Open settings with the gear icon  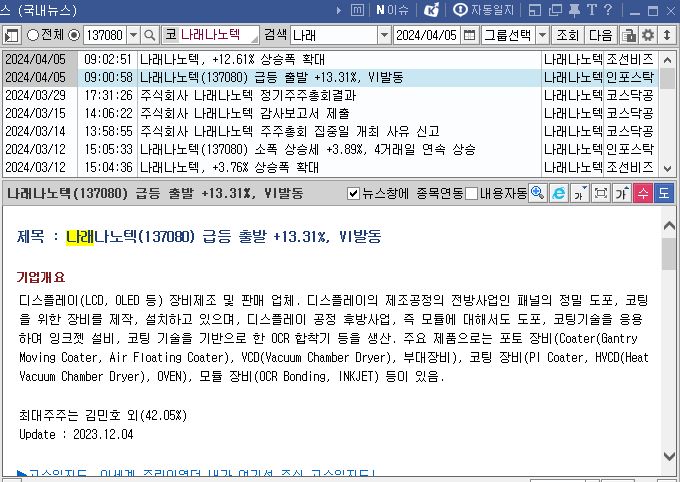(x=648, y=35)
